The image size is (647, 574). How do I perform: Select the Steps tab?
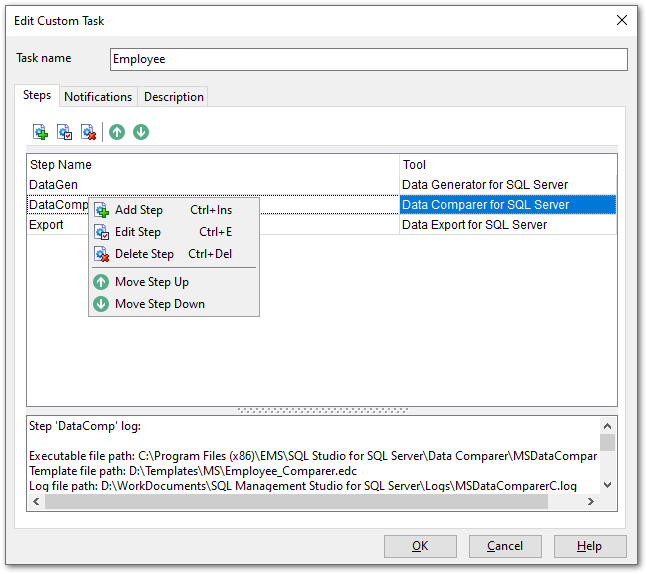tap(37, 95)
